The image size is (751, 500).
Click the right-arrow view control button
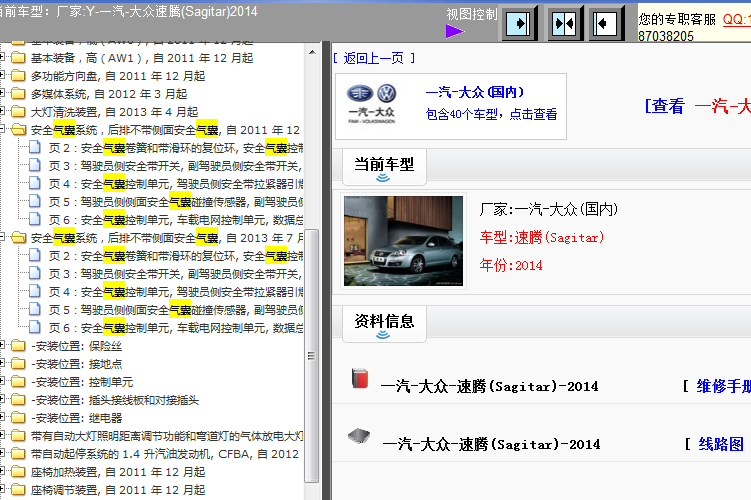coord(519,23)
